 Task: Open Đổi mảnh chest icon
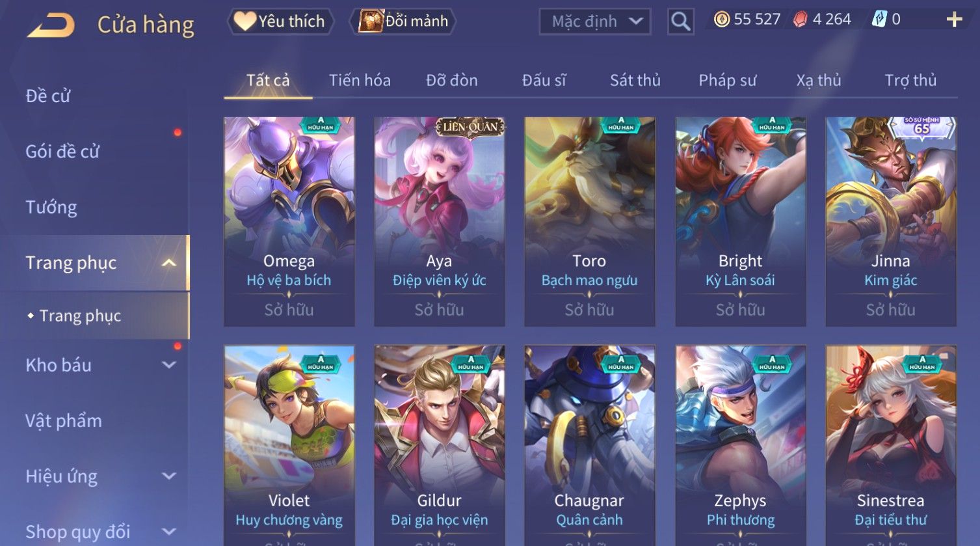[371, 21]
